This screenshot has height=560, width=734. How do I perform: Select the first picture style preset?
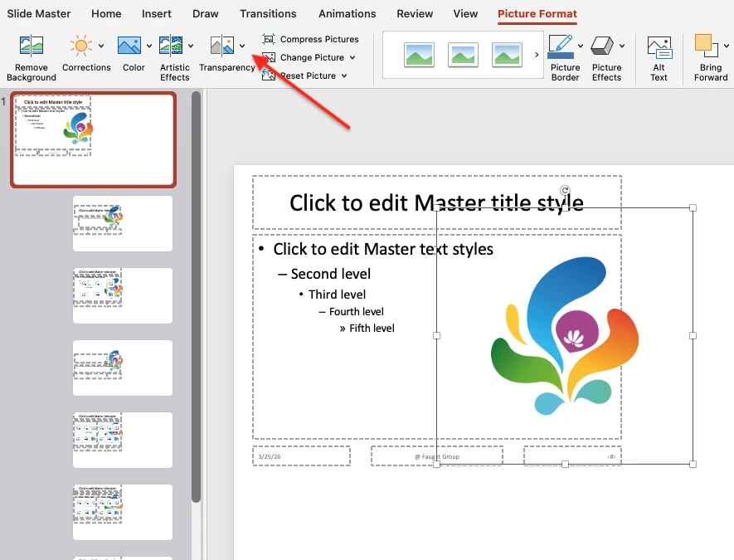(x=418, y=55)
